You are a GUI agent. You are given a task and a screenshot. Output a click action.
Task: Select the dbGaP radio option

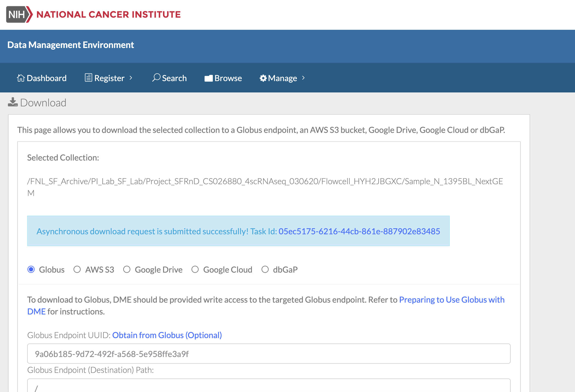pos(265,269)
